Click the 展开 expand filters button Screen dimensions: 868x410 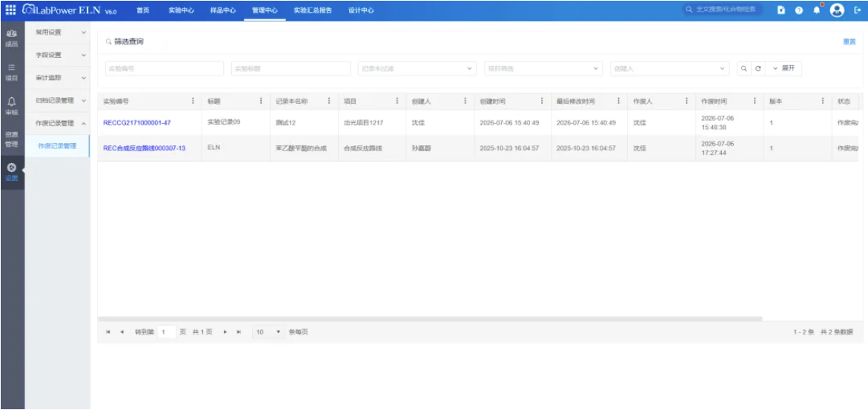[x=783, y=69]
